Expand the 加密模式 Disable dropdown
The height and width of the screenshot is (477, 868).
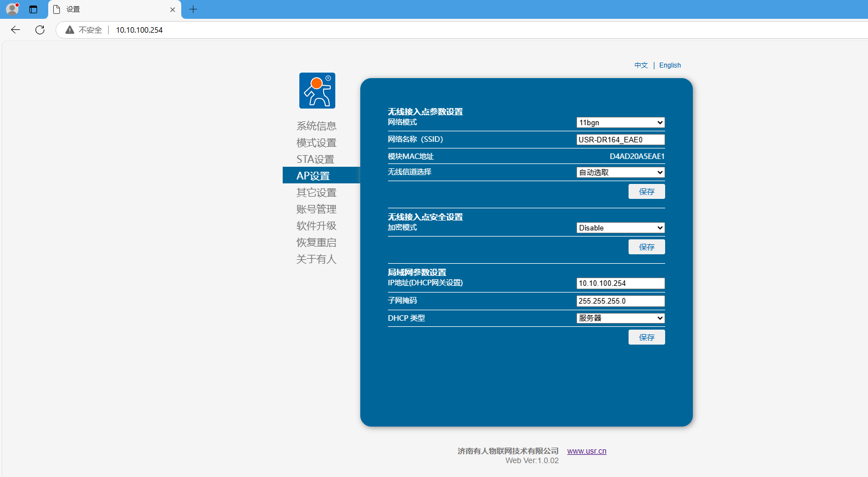tap(620, 228)
